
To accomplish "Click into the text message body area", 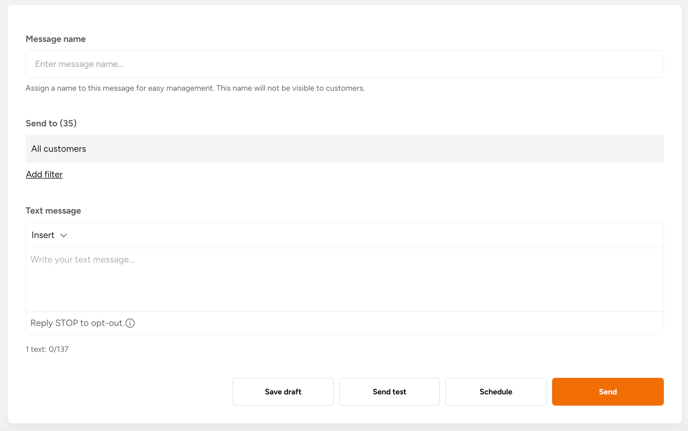I will (x=344, y=280).
